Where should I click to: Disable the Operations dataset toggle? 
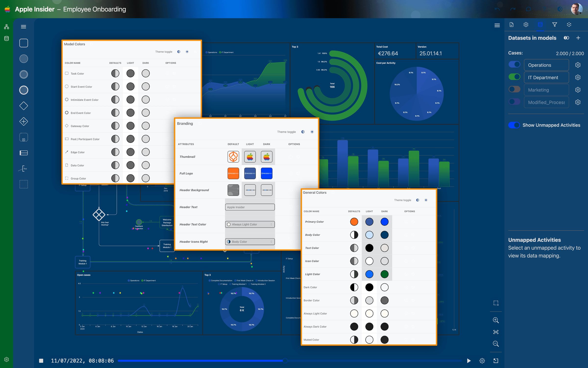tap(514, 64)
